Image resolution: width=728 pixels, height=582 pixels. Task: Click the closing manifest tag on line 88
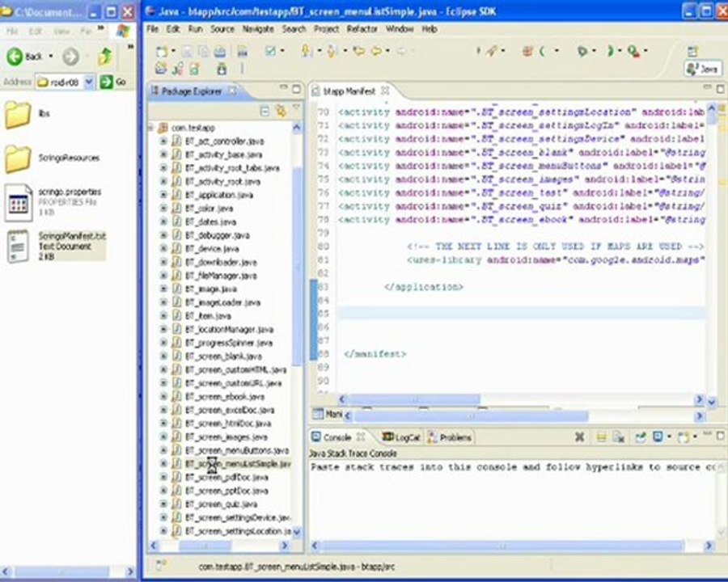(375, 354)
